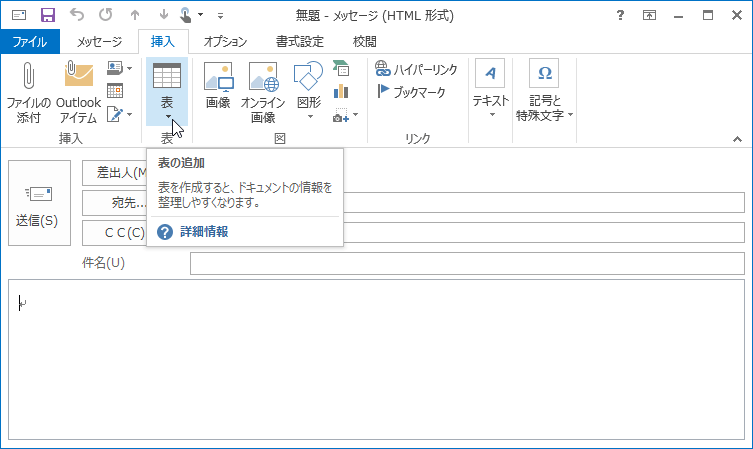Click the CC input field

(x=544, y=233)
